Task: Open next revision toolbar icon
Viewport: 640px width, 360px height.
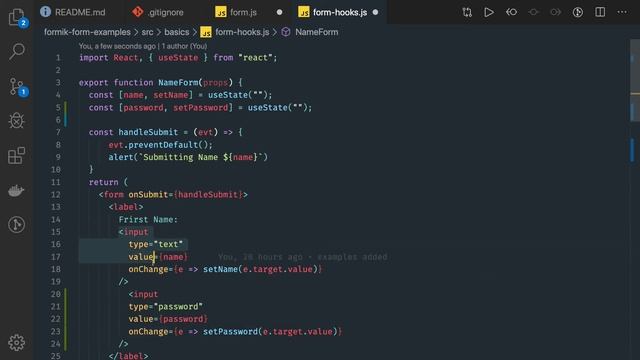Action: coord(556,12)
